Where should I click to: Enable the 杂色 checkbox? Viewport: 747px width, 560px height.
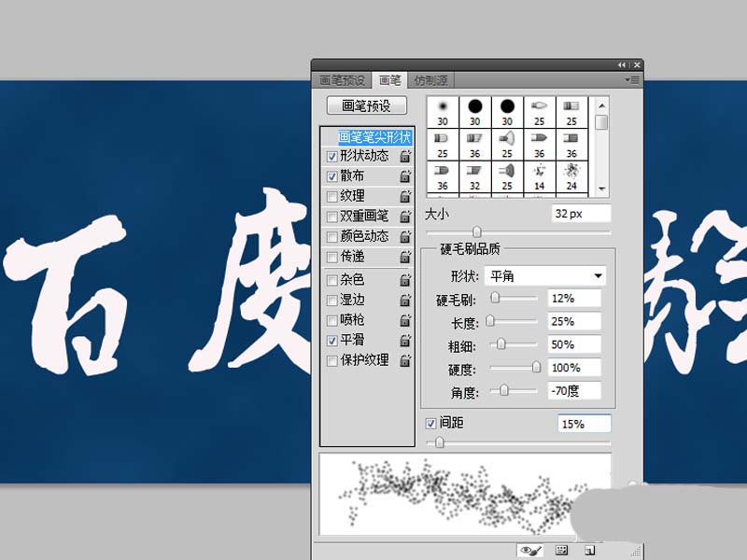coord(332,280)
